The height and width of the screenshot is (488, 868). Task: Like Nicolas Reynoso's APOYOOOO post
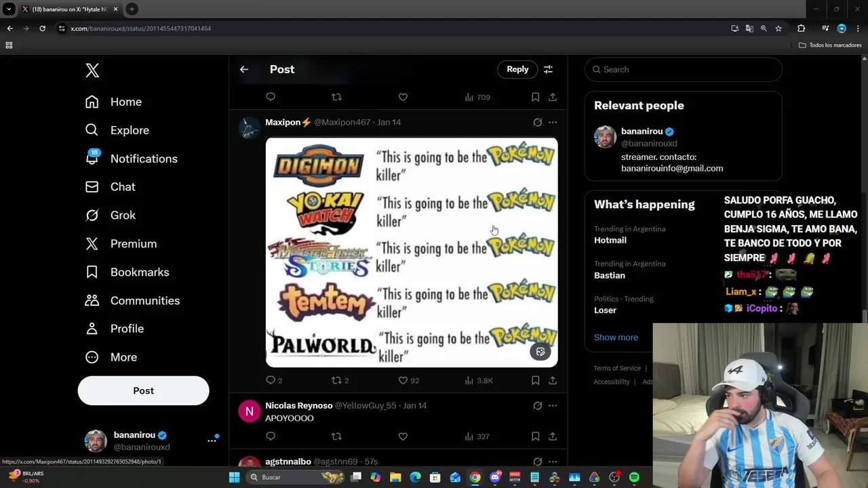click(403, 436)
